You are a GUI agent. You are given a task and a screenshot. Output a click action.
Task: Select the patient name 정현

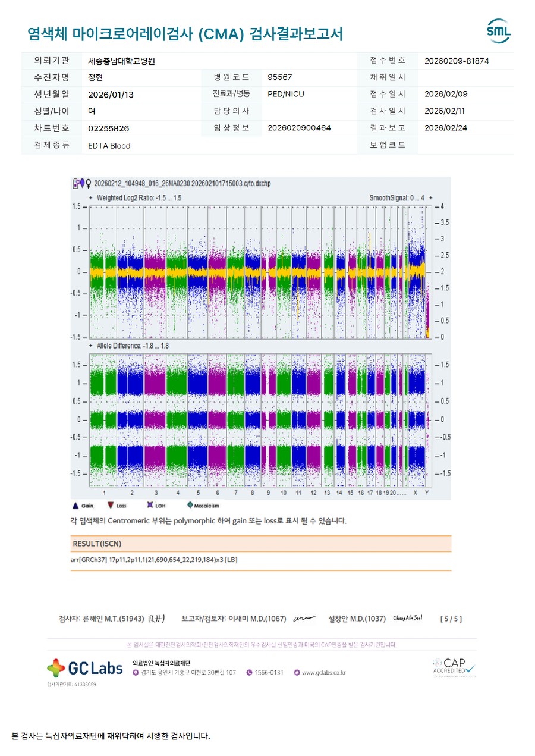(x=95, y=77)
